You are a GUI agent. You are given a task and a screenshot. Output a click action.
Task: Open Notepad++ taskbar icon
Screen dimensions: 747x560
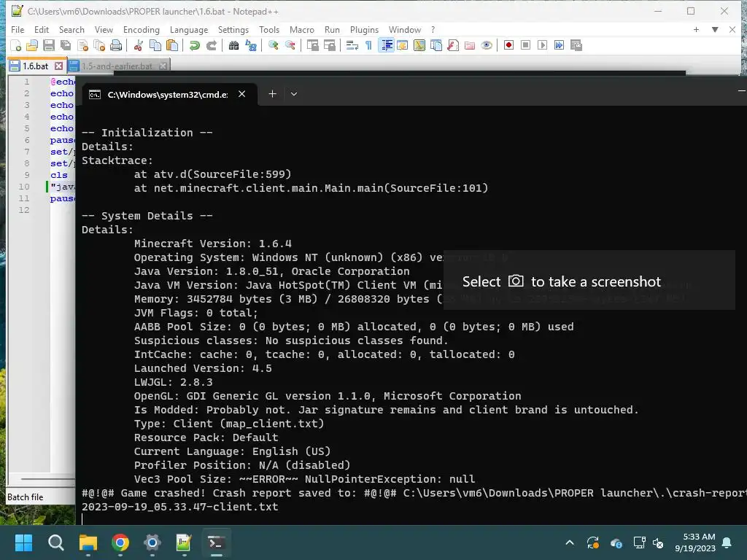point(184,542)
